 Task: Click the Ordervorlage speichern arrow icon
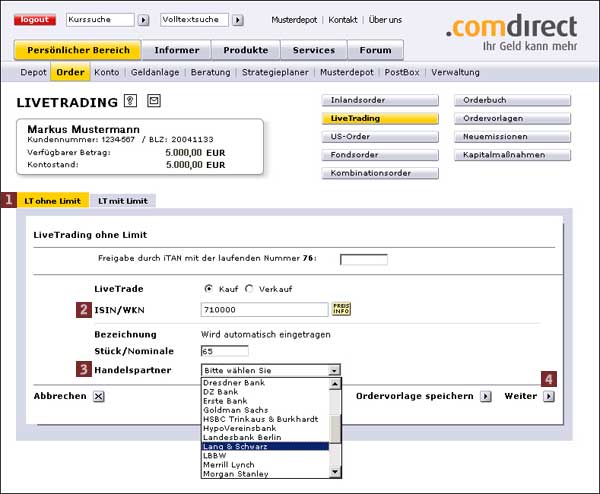pyautogui.click(x=486, y=396)
